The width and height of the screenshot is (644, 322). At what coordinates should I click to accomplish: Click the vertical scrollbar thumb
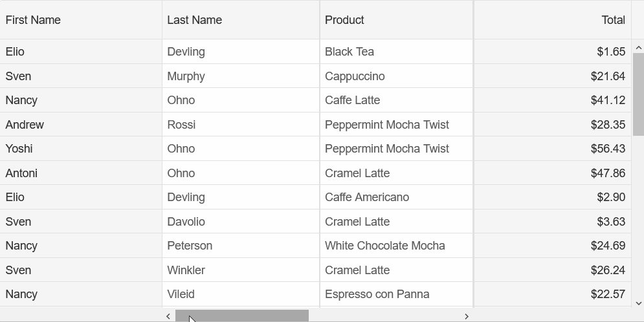[x=638, y=94]
